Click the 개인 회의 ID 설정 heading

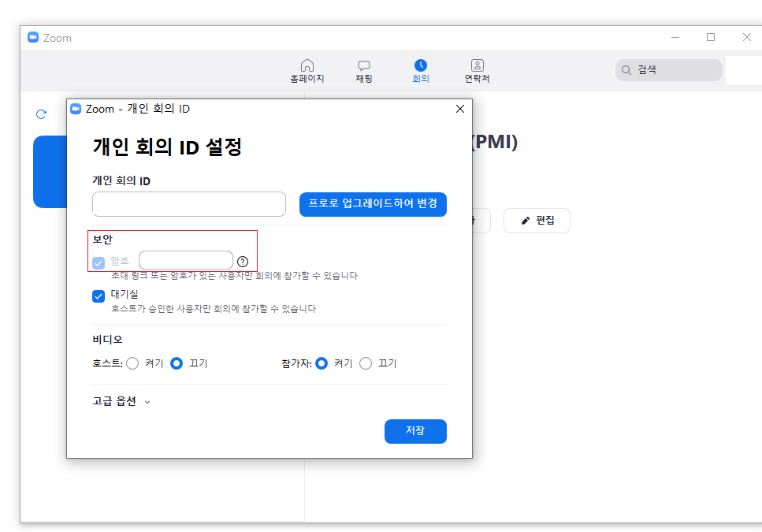[x=167, y=147]
